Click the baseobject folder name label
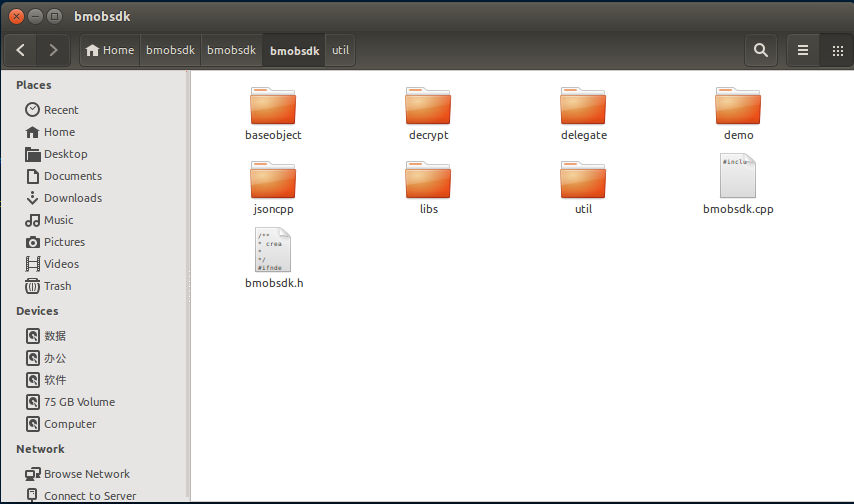 click(x=273, y=135)
